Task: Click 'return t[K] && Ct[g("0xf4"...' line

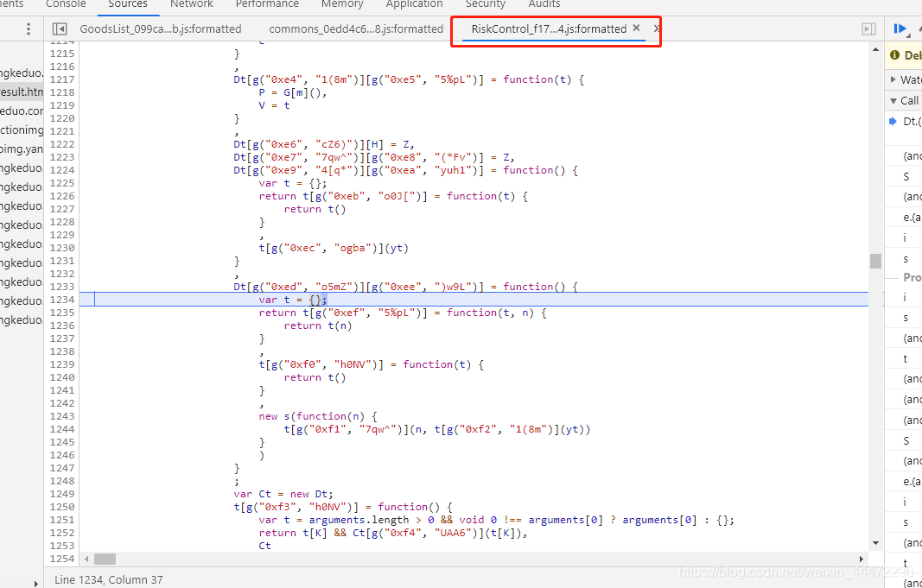Action: [x=393, y=533]
